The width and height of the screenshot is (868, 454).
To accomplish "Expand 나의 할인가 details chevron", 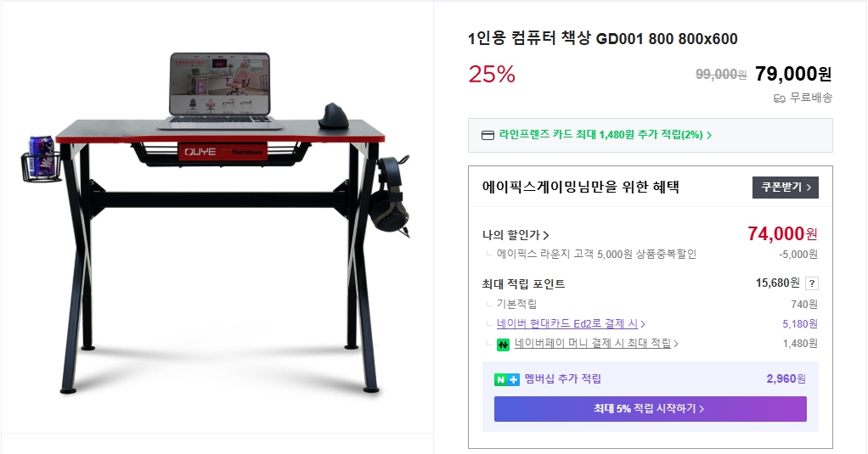I will pyautogui.click(x=546, y=235).
